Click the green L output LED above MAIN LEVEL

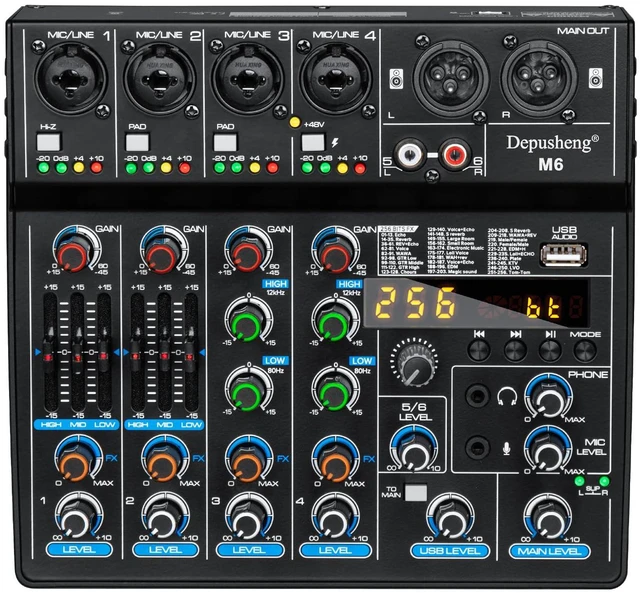coord(579,481)
